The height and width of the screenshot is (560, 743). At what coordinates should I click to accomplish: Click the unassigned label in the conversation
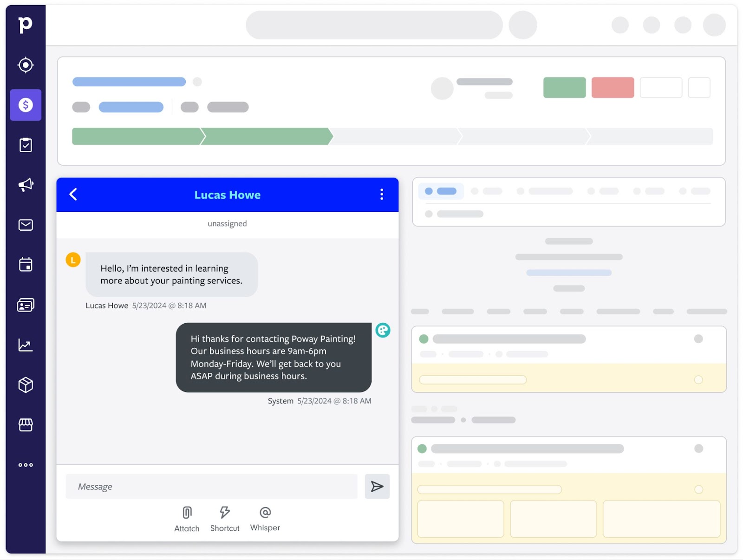[x=227, y=223]
